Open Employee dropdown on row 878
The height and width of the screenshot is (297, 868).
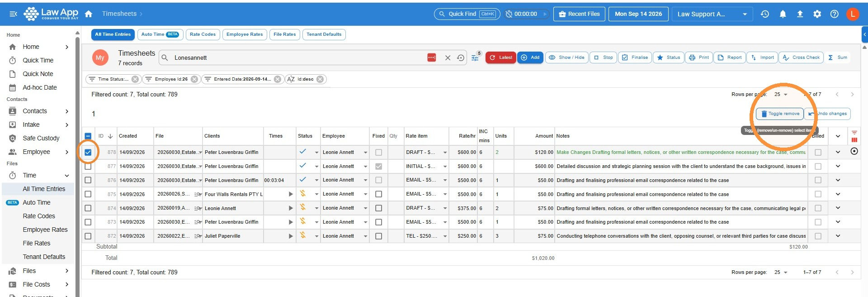365,153
